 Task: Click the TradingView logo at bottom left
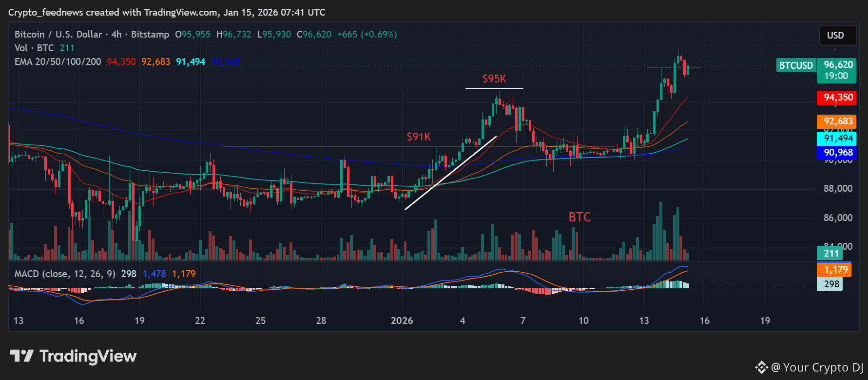click(x=73, y=356)
